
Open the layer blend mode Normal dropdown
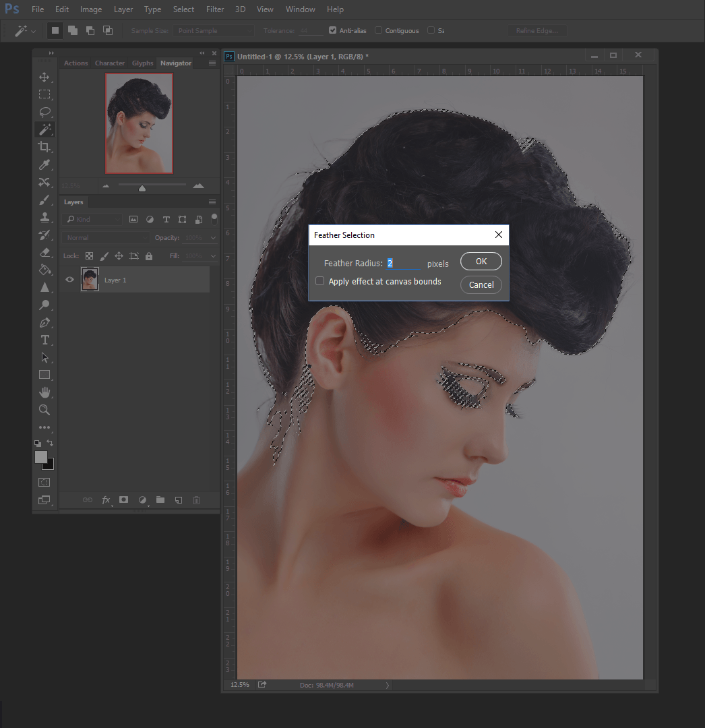click(106, 238)
